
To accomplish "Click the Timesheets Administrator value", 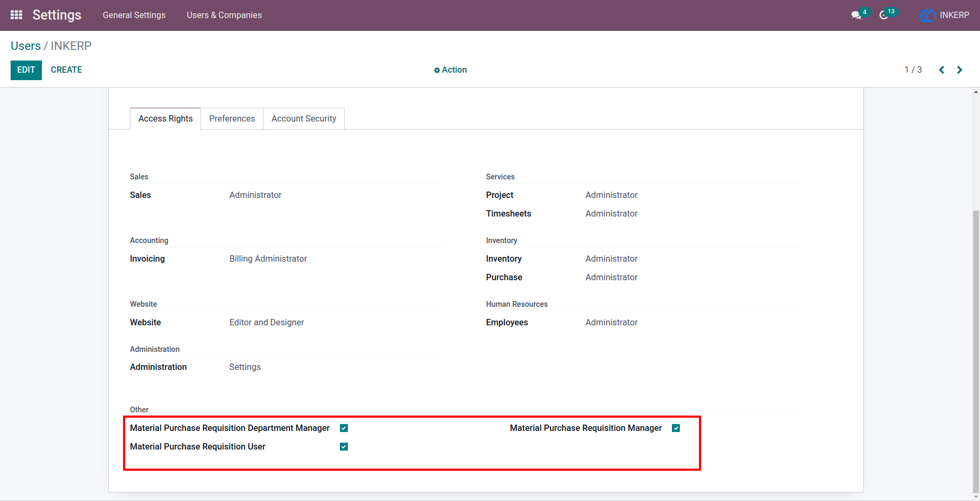I will pyautogui.click(x=611, y=214).
